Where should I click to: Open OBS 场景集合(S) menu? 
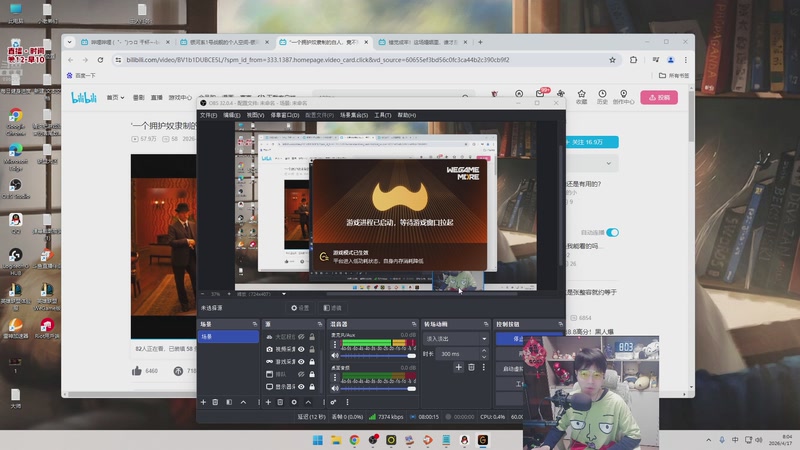[354, 115]
